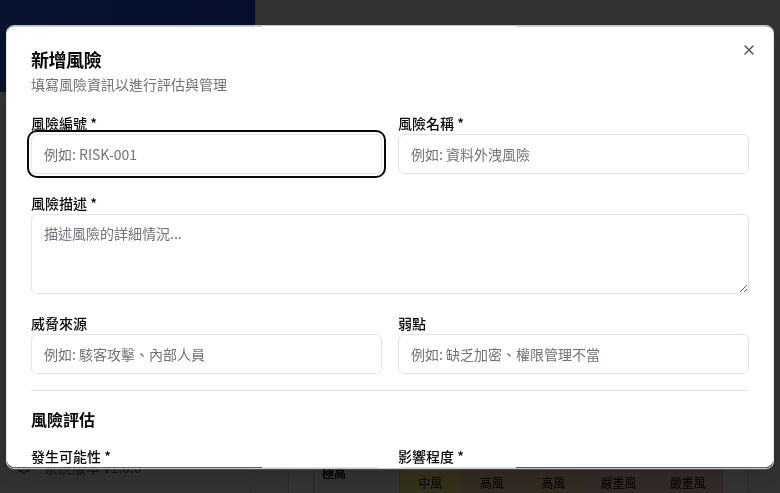Click the 影響程度 field label

point(430,457)
